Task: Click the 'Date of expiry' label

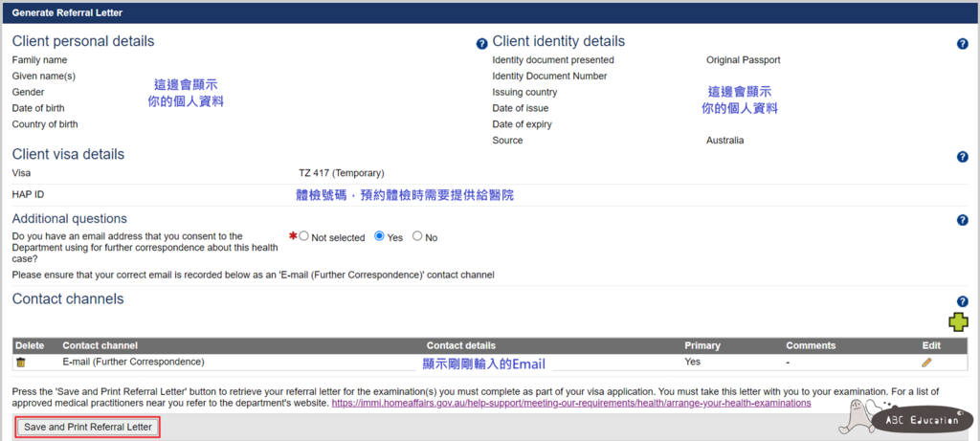Action: [522, 124]
